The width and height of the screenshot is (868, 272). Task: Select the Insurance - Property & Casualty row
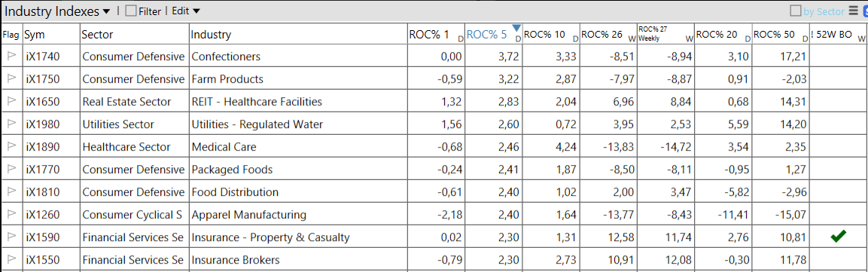tap(434, 237)
